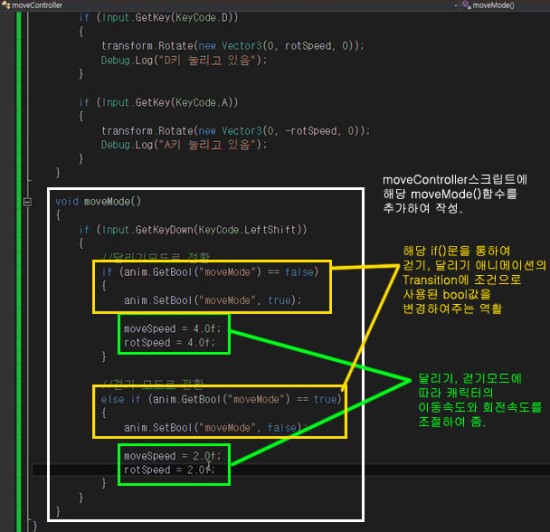Screen dimensions: 550x532
Task: Place cursor on 'if (Input.GetKey(KeyCode.A))' line
Action: tap(158, 103)
